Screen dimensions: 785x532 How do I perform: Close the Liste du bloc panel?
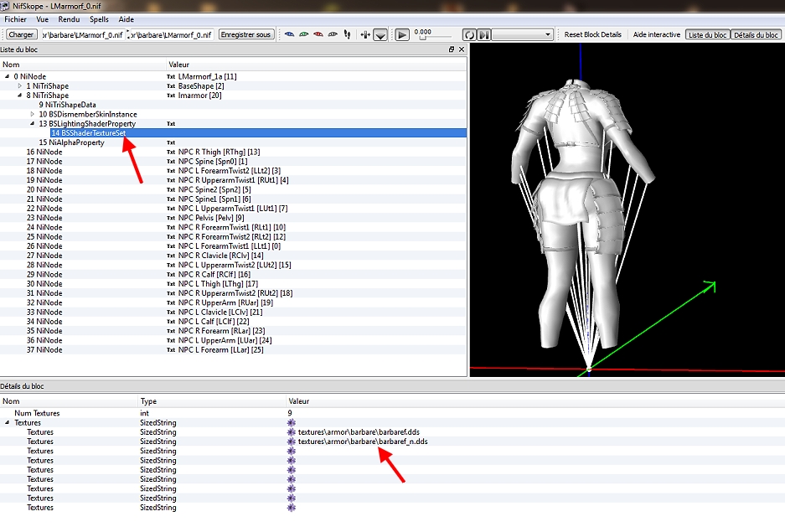(x=462, y=49)
